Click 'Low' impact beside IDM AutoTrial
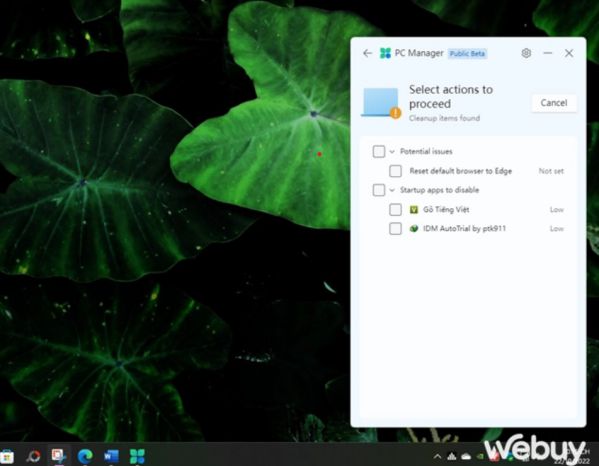Screen dimensions: 599x466 pos(557,228)
